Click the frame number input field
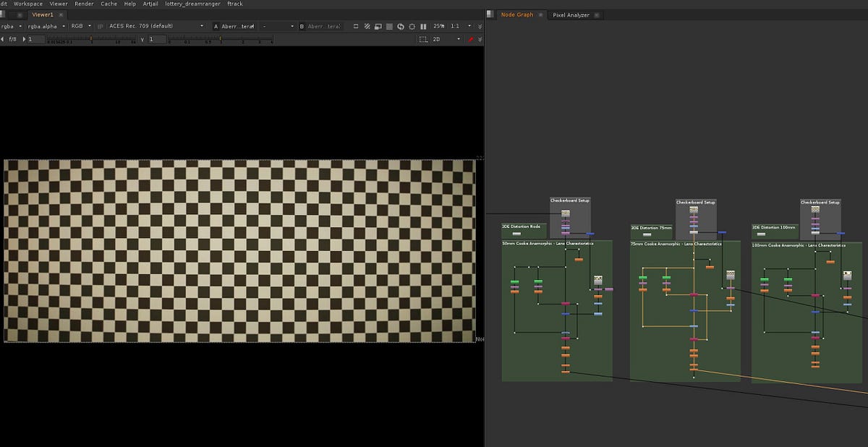Screen dimensions: 868x447 [33, 39]
